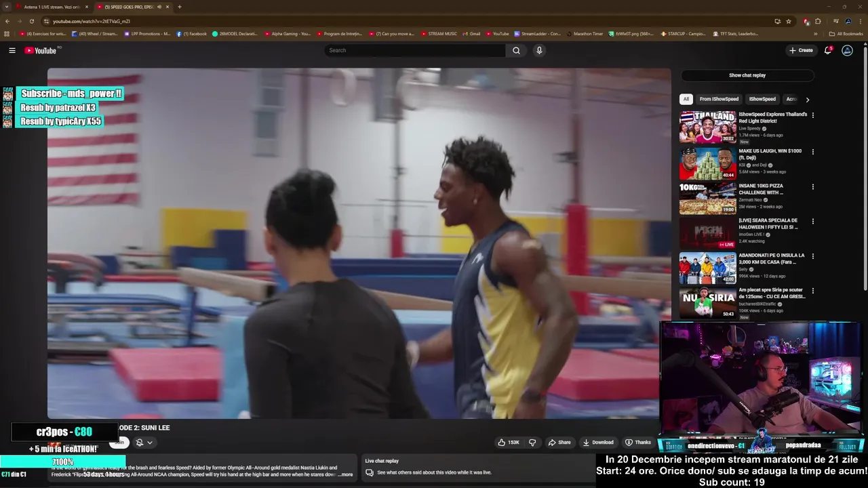This screenshot has width=868, height=488.
Task: Open the Marathon Timer bookmark
Action: pyautogui.click(x=585, y=33)
